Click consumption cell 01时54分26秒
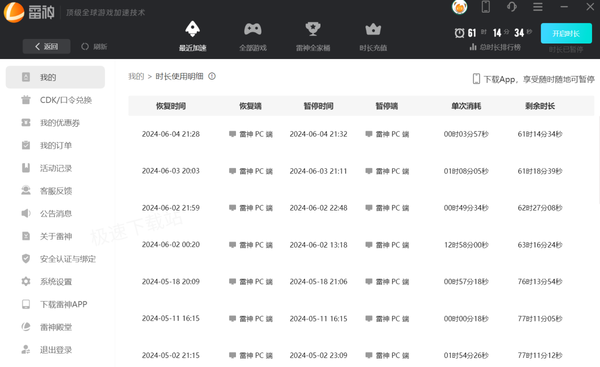 click(466, 355)
